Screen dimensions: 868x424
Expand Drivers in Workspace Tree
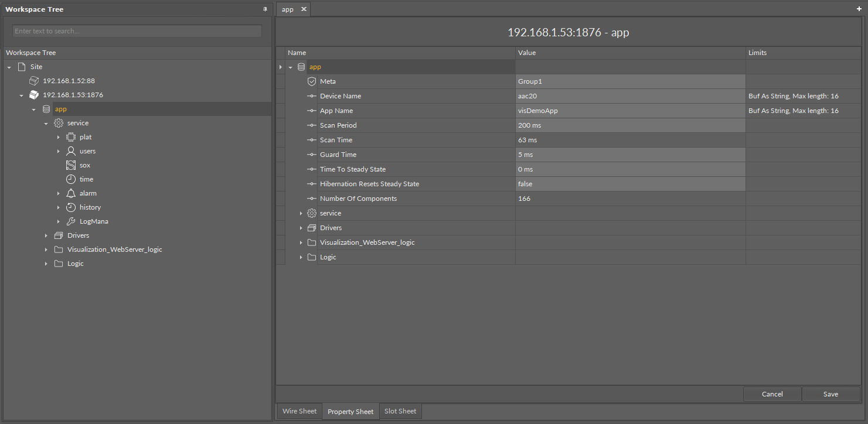(x=46, y=235)
